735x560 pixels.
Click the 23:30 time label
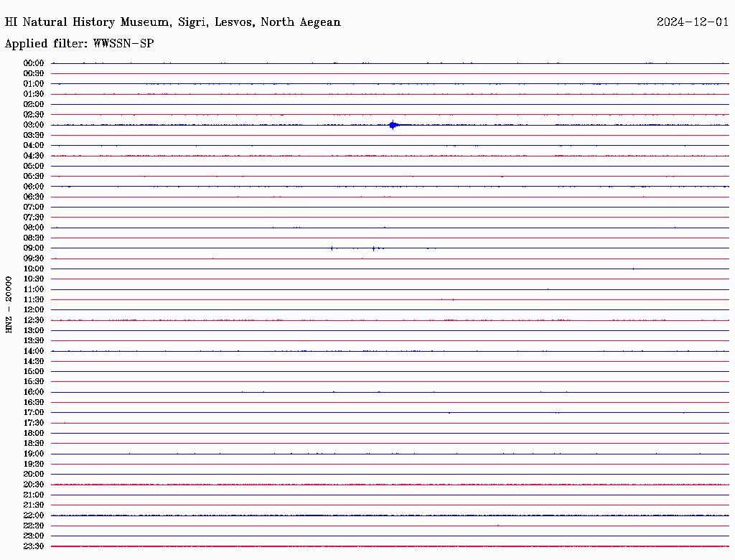[34, 546]
